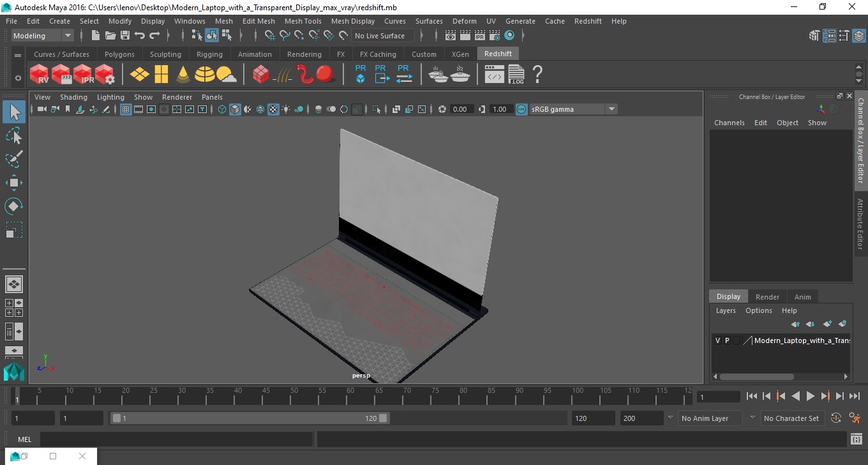The width and height of the screenshot is (868, 465).
Task: Click the Redshift hair strands icon
Action: click(x=283, y=75)
